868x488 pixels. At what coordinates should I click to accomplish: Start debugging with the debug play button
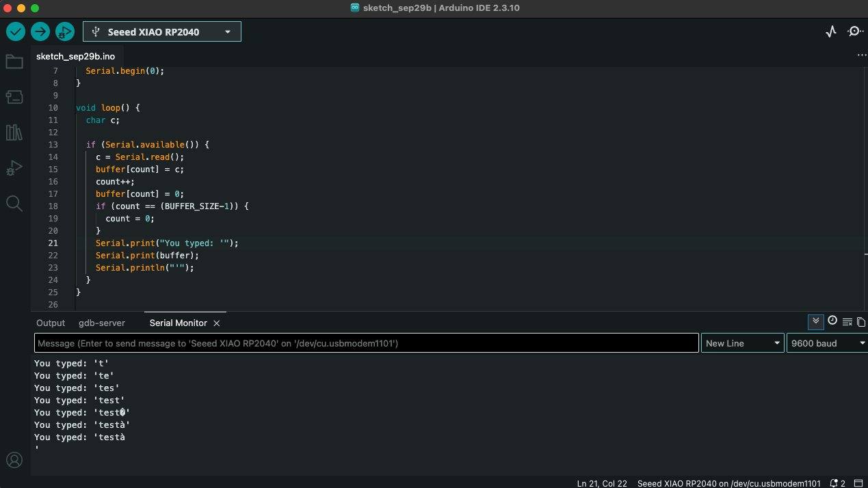(65, 31)
